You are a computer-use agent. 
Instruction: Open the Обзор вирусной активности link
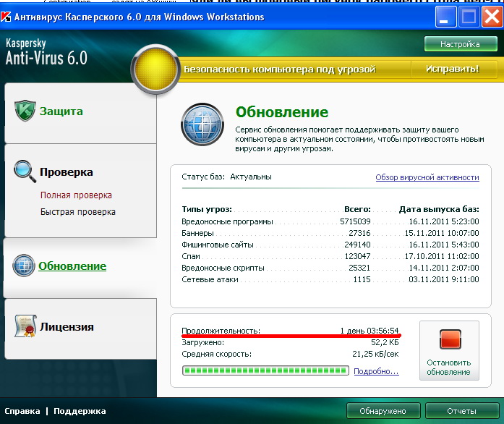click(427, 177)
